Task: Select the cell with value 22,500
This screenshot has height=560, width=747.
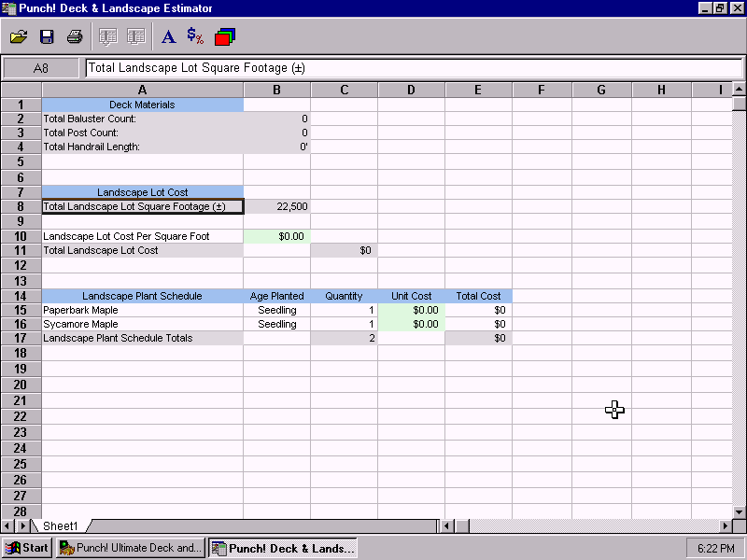Action: pos(276,206)
